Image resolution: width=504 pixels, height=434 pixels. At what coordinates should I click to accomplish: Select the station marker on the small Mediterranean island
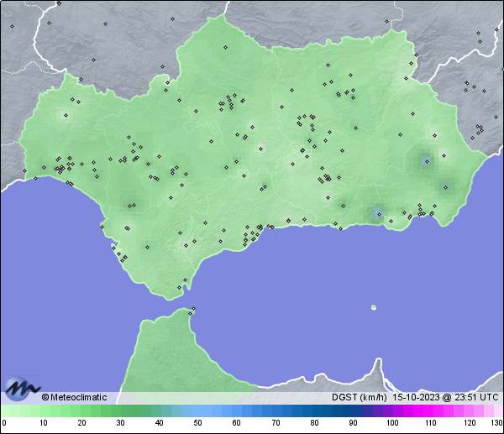coord(374,307)
